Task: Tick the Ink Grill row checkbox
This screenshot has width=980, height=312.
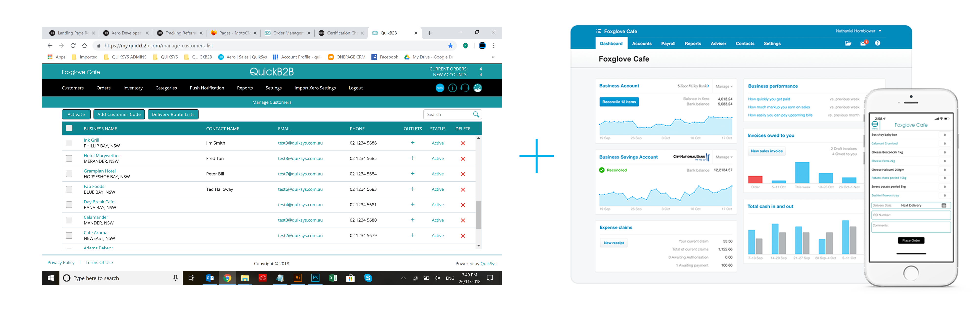Action: (69, 143)
